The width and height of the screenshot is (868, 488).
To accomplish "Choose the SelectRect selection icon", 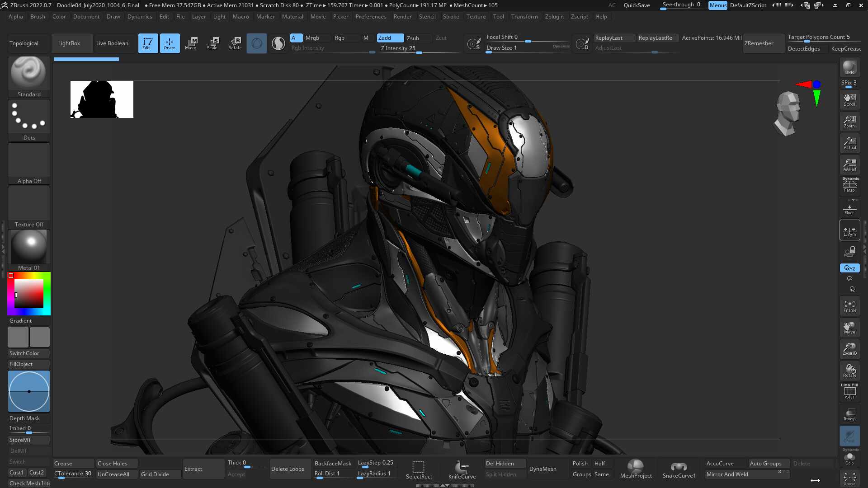I will (419, 469).
